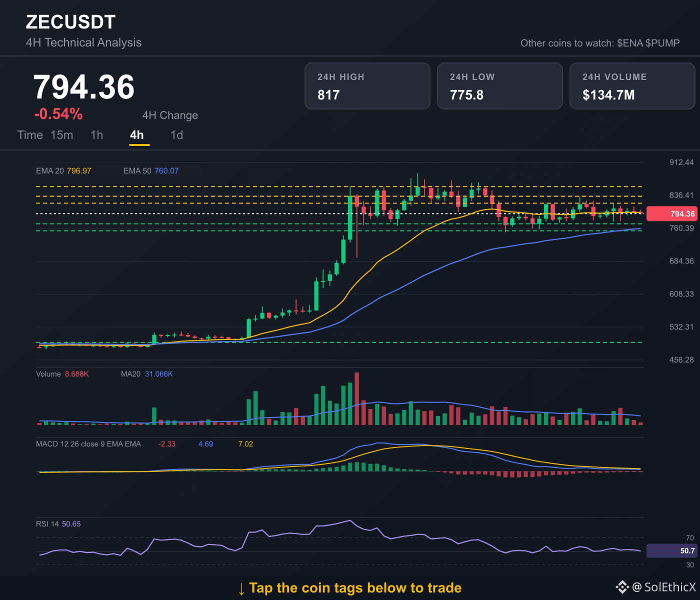The width and height of the screenshot is (700, 600).
Task: Click the 912.44 price axis label
Action: (681, 162)
